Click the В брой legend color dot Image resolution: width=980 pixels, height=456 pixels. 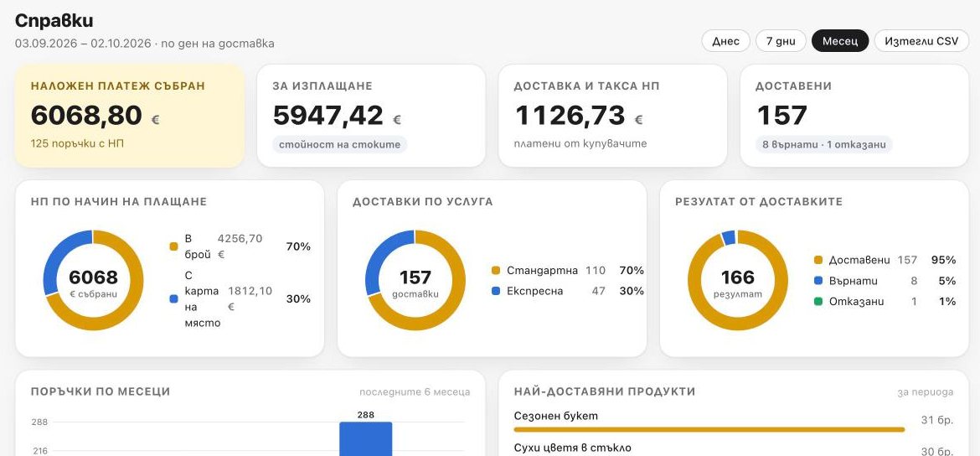tap(173, 246)
